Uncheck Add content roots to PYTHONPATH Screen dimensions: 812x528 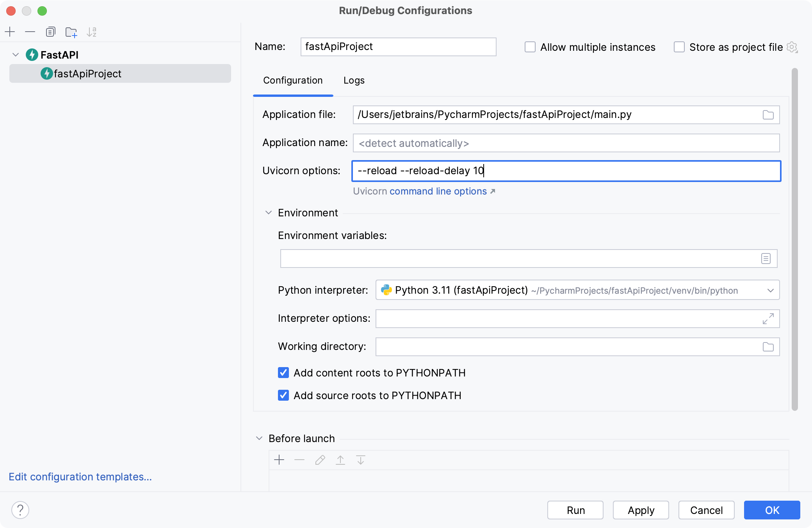tap(283, 373)
